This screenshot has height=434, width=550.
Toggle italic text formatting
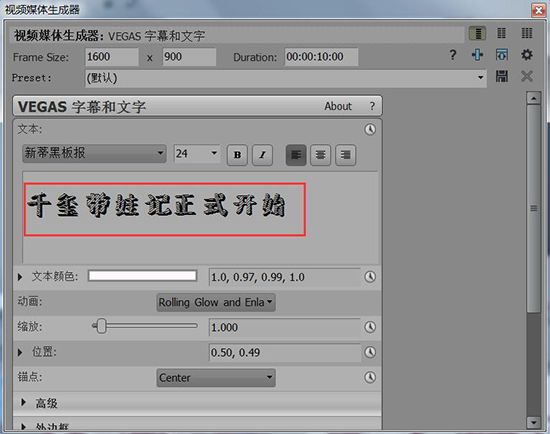[x=262, y=155]
